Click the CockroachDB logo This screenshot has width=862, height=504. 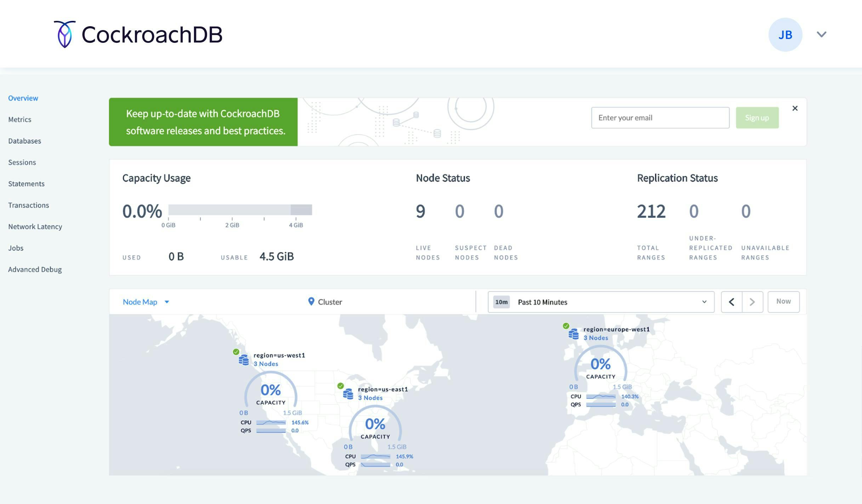coord(138,34)
